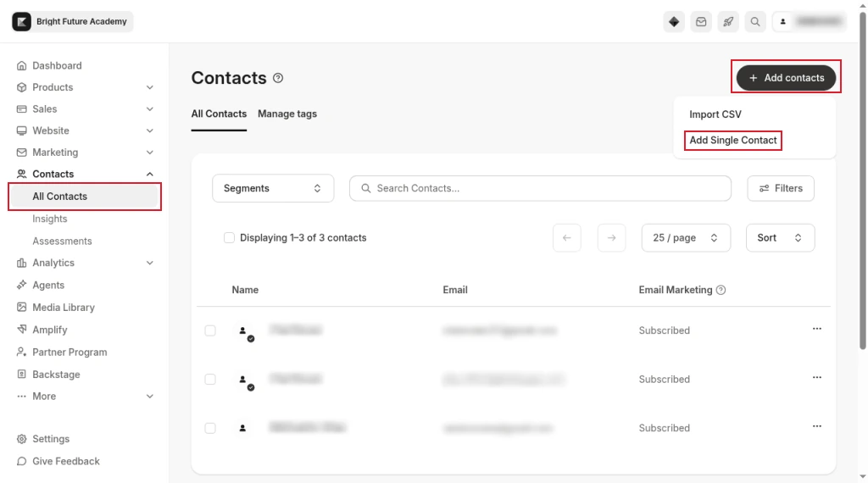Viewport: 868px width, 483px height.
Task: Click the Email Marketing column header text
Action: pos(676,290)
